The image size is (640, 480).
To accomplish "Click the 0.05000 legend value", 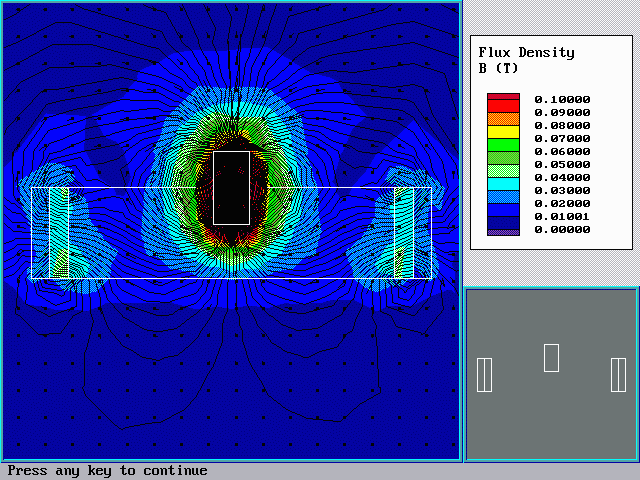I will (562, 164).
